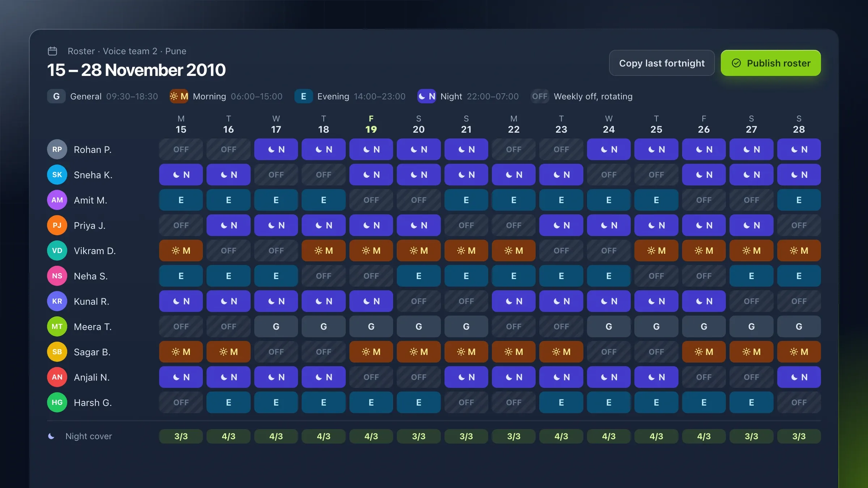The image size is (868, 488).
Task: Click Priya J.'s OFF cell on the 28th
Action: 799,225
